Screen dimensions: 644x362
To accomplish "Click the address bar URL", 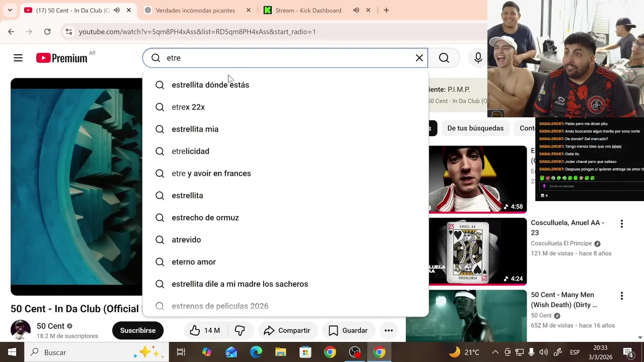I will point(197,32).
